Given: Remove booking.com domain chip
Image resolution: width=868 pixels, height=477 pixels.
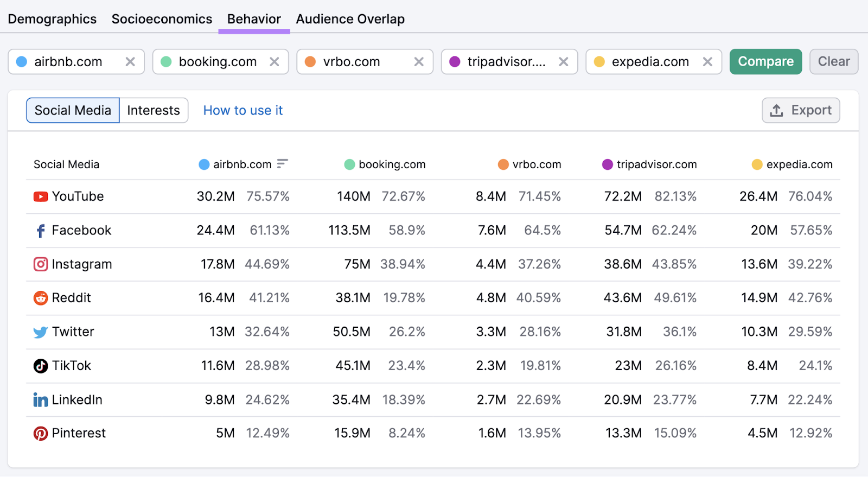Looking at the screenshot, I should tap(275, 62).
